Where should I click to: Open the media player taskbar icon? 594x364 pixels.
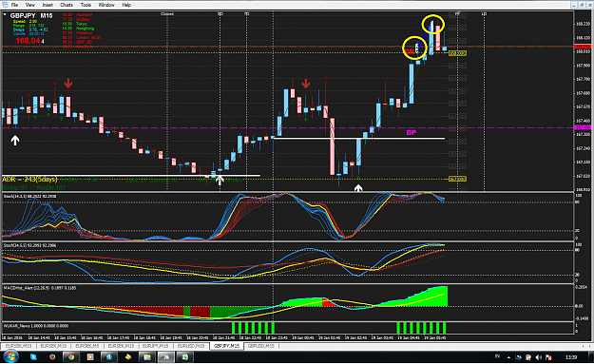coord(90,356)
